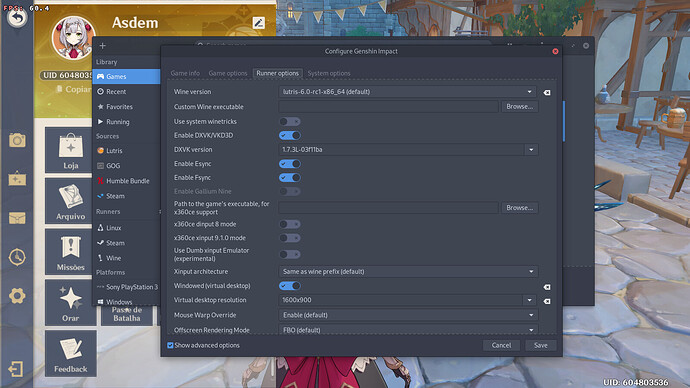
Task: Click the exit door icon
Action: coord(16,369)
